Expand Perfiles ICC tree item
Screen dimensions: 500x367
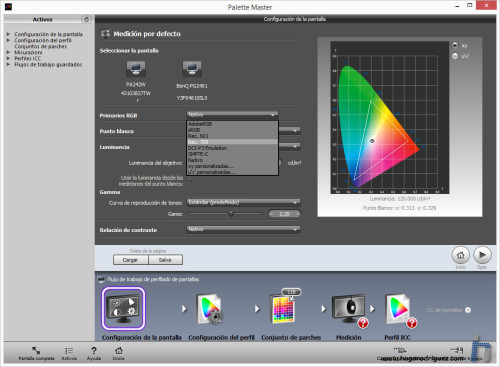click(x=8, y=58)
